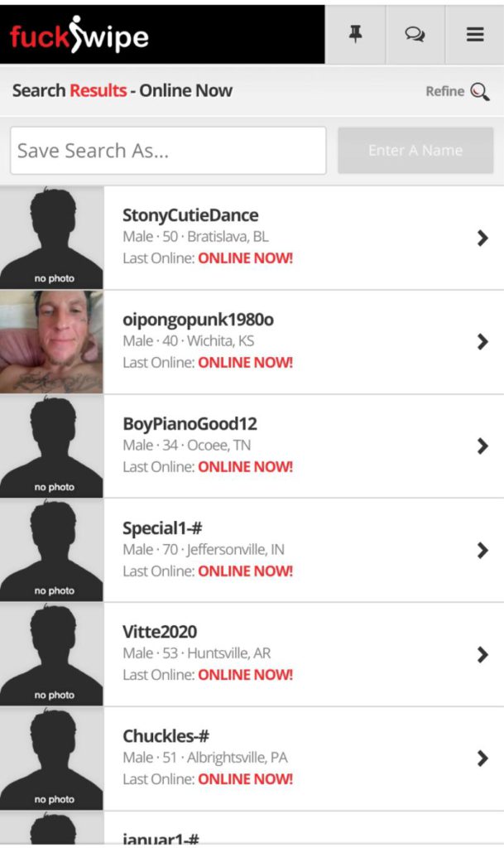The image size is (504, 848).
Task: Open StonyCutieDance profile via chevron arrow
Action: [482, 238]
